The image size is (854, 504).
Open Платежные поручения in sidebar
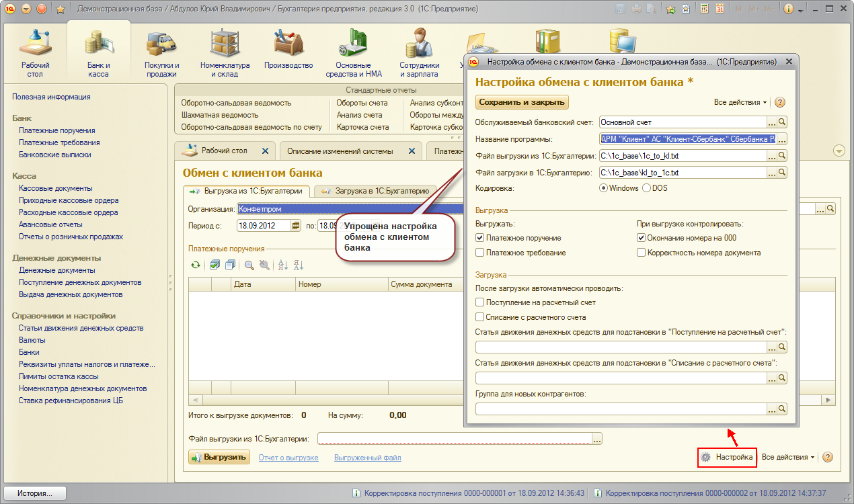click(x=57, y=130)
